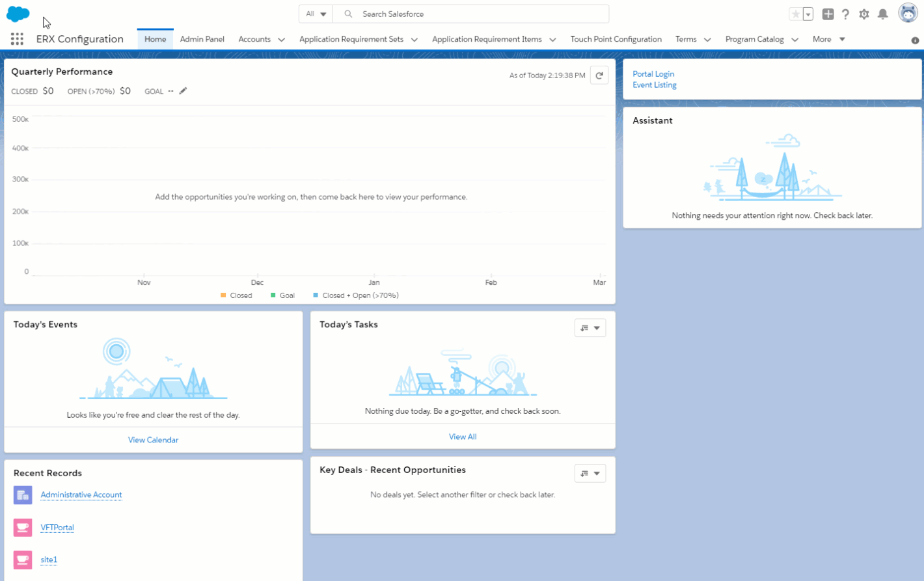Open the Help question mark icon
Screen dimensions: 924x581
(845, 14)
